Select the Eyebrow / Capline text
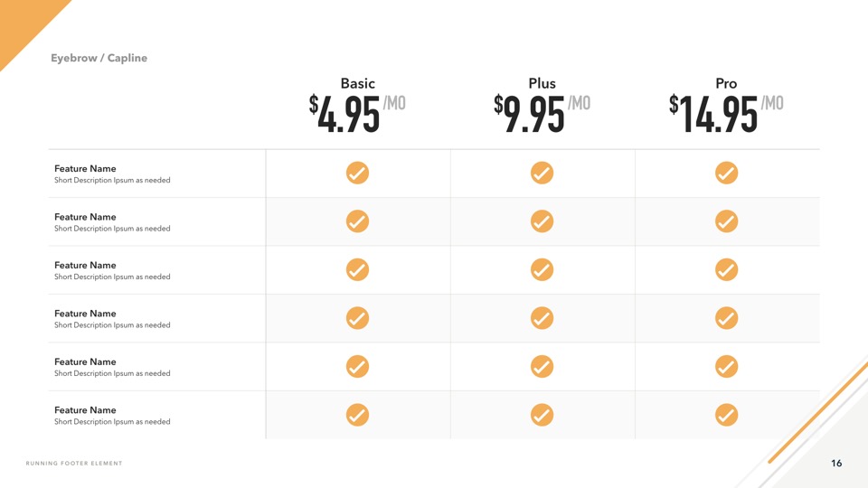 99,58
